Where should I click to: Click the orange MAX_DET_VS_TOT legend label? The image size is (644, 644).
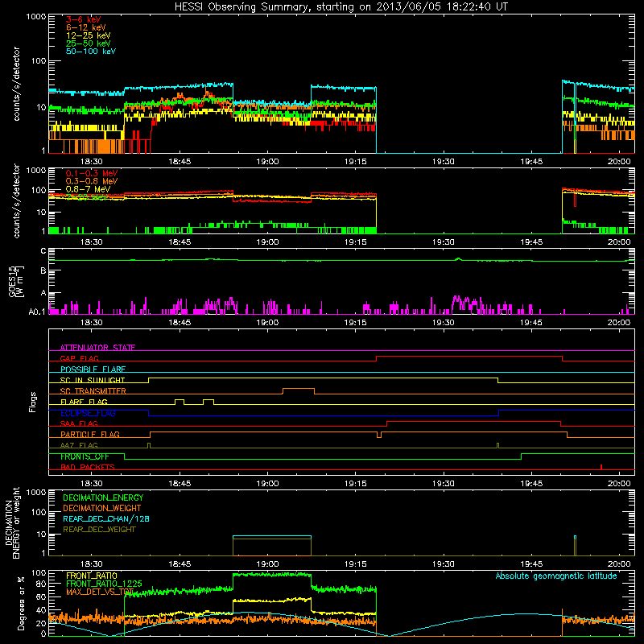(100, 592)
